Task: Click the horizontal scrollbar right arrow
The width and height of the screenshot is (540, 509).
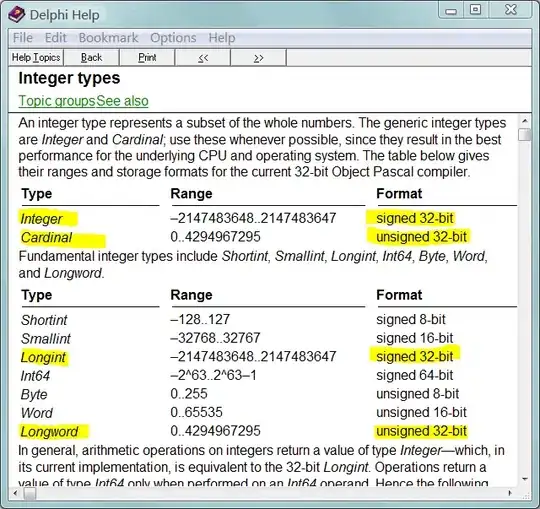Action: pos(510,493)
